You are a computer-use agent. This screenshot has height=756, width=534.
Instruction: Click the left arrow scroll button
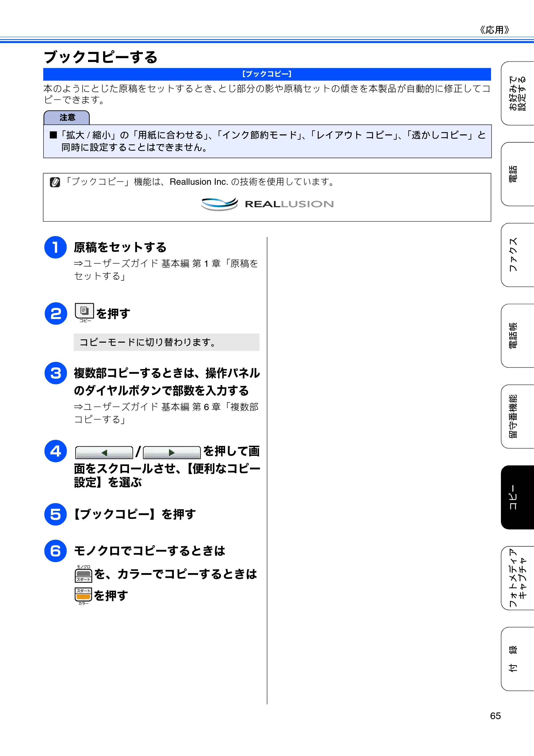tap(104, 452)
